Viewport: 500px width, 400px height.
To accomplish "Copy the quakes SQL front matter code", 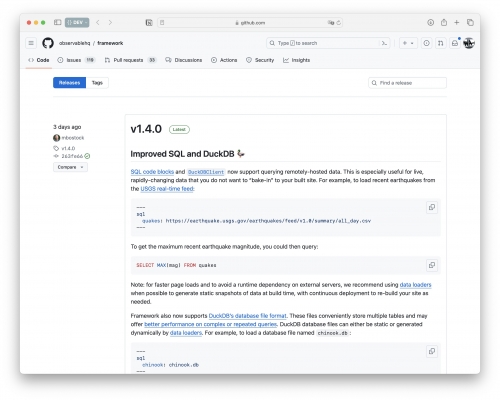I will 432,207.
